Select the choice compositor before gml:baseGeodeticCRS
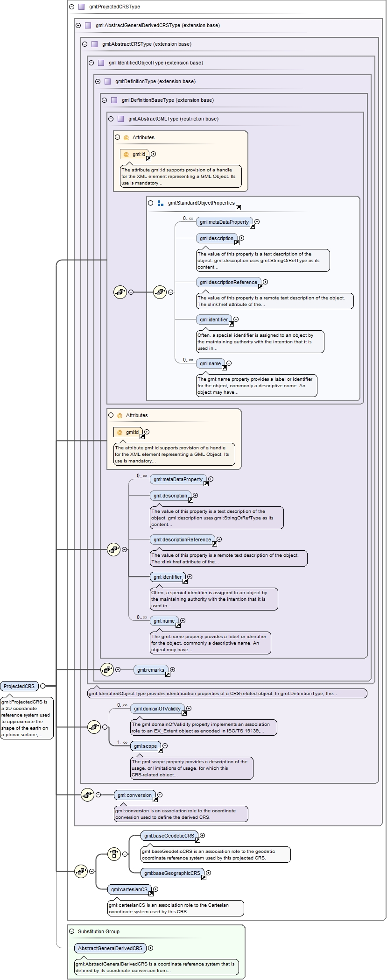 tap(114, 854)
